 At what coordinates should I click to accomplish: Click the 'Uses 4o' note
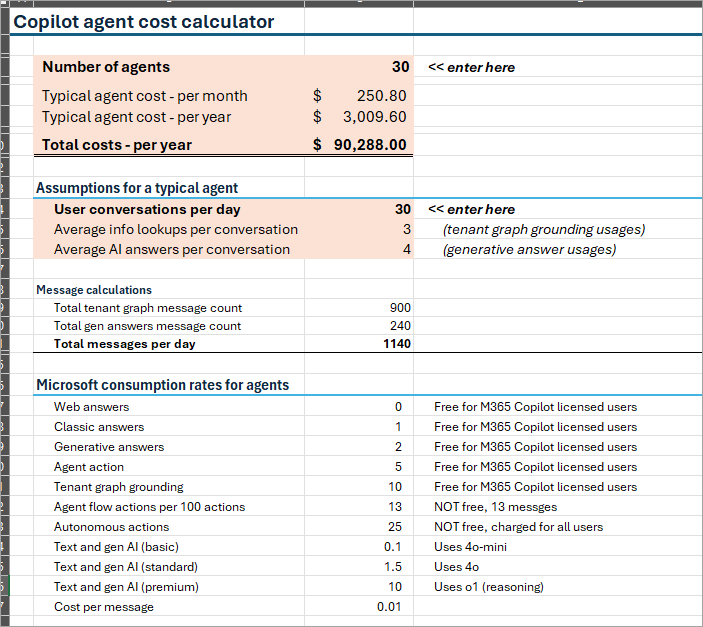click(x=456, y=567)
